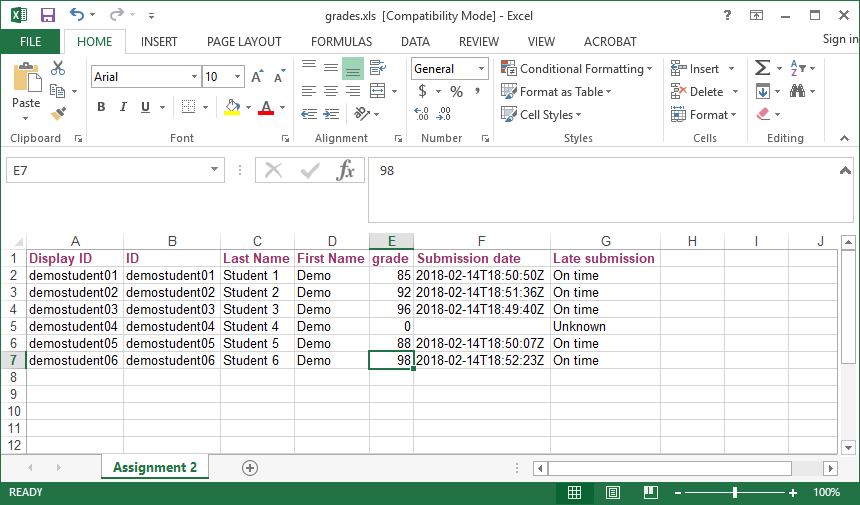Click the Borders icon
This screenshot has height=505, width=860.
pos(188,107)
